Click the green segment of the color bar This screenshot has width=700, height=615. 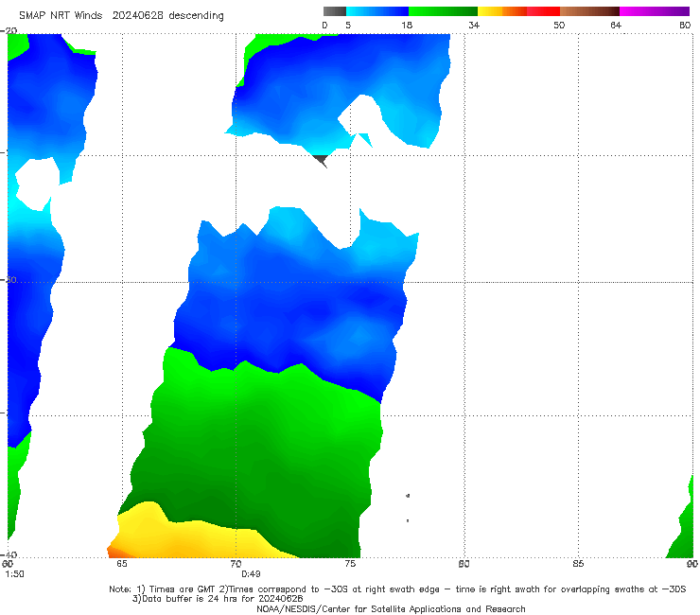[443, 11]
